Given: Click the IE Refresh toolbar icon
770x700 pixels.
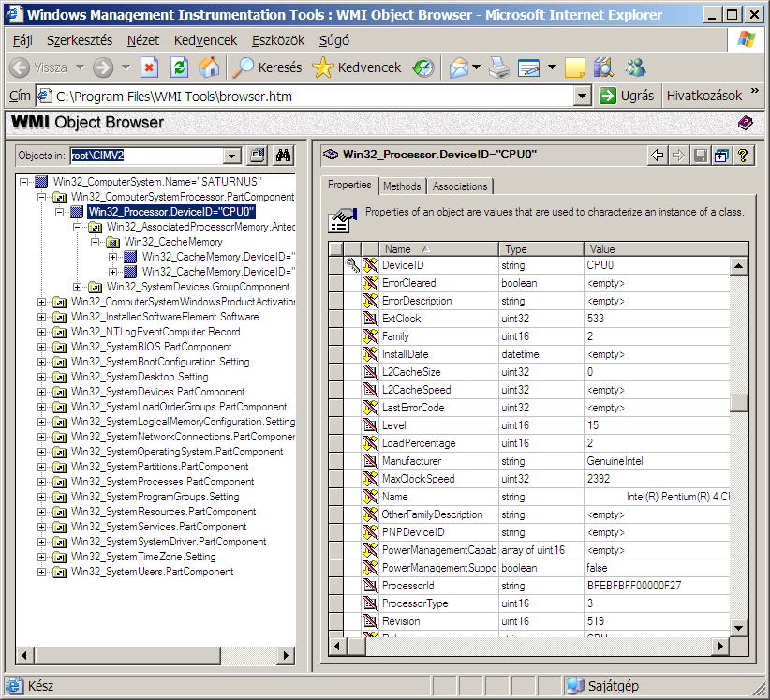Looking at the screenshot, I should pyautogui.click(x=180, y=67).
